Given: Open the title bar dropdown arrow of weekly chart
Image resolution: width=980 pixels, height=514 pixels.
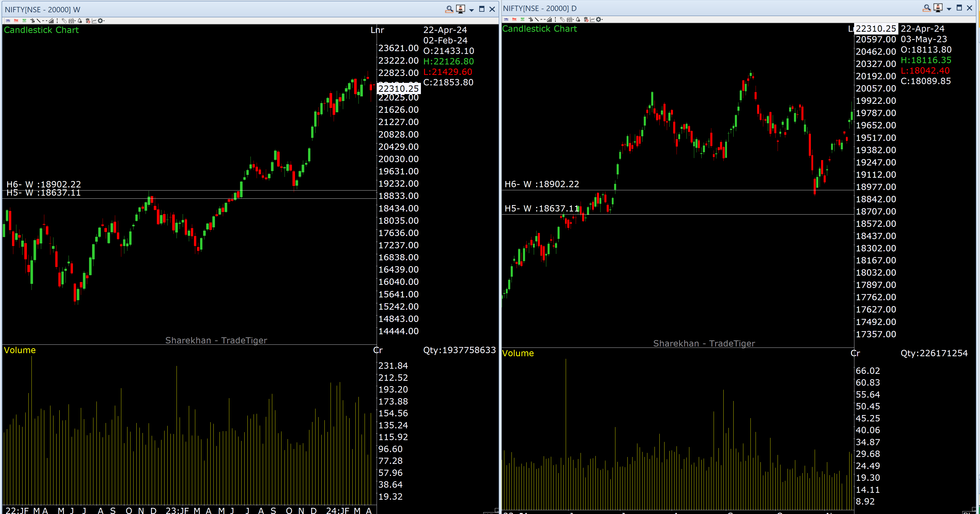Looking at the screenshot, I should [x=471, y=10].
